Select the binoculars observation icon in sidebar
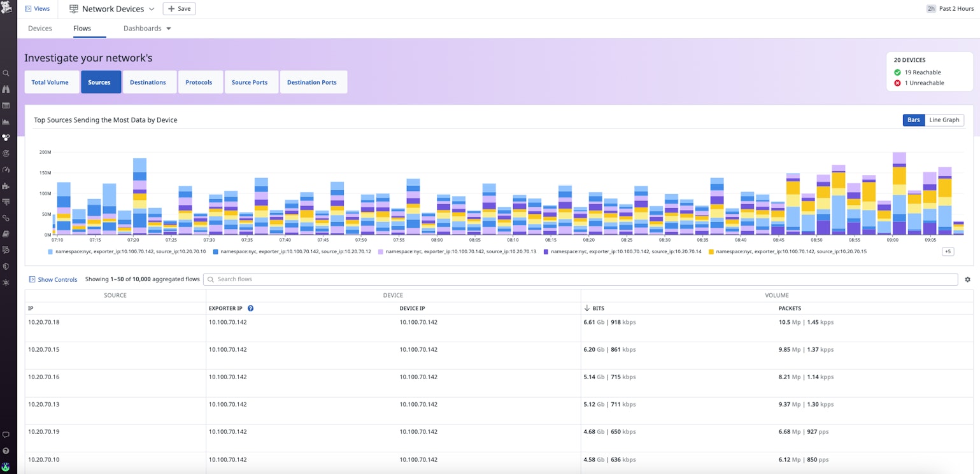This screenshot has height=474, width=980. pyautogui.click(x=6, y=89)
